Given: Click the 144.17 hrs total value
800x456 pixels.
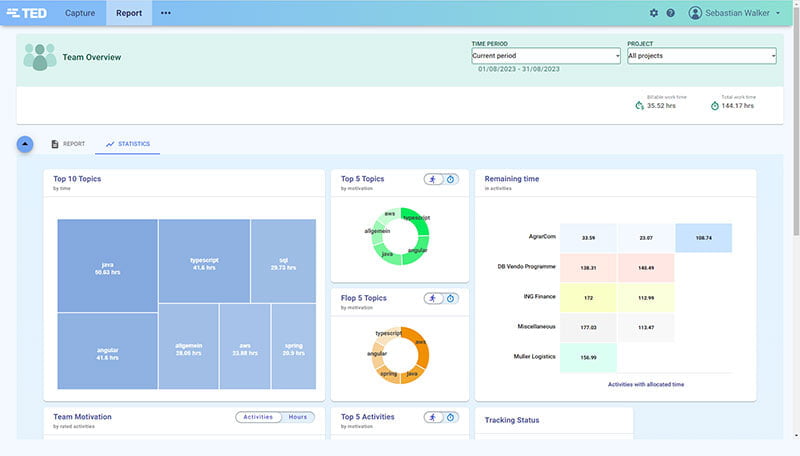Looking at the screenshot, I should coord(737,106).
